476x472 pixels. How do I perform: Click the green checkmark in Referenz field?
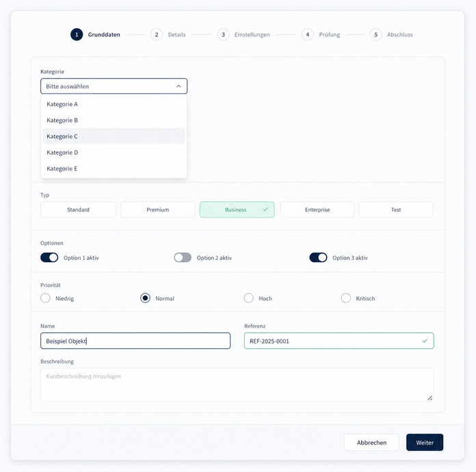click(425, 341)
